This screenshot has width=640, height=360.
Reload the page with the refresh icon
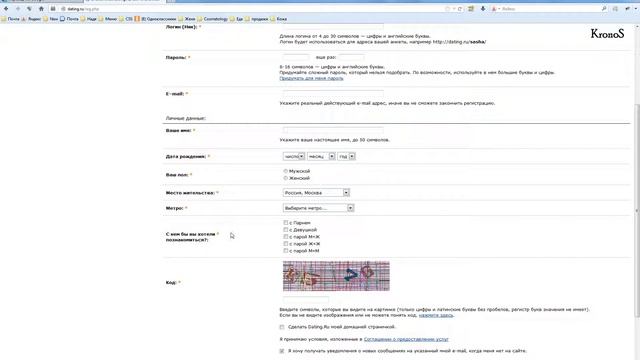pyautogui.click(x=460, y=9)
